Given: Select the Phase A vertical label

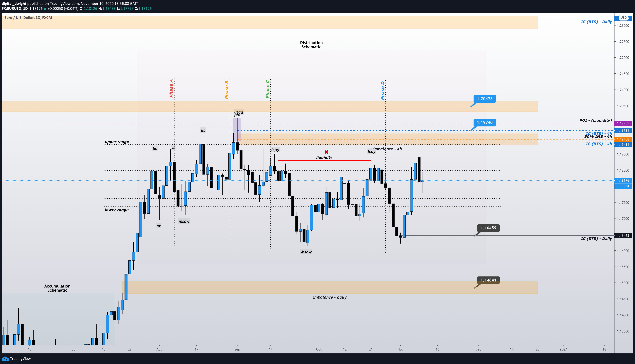Looking at the screenshot, I should [171, 88].
